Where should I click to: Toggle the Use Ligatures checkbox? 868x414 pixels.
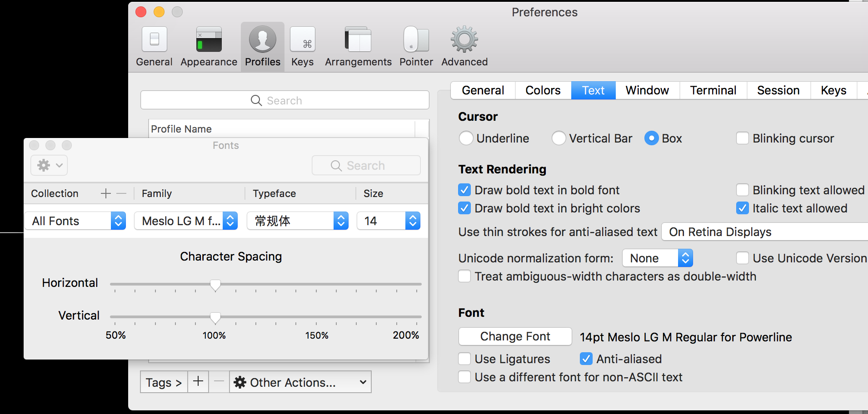click(464, 359)
